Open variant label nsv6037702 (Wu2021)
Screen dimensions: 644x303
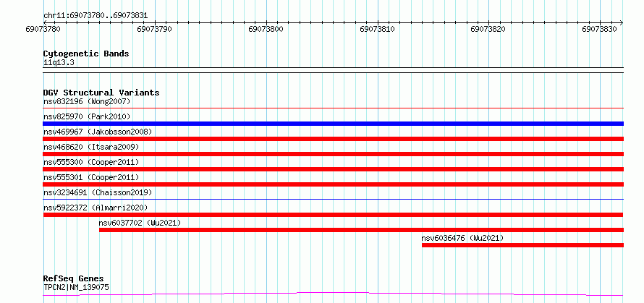point(140,223)
